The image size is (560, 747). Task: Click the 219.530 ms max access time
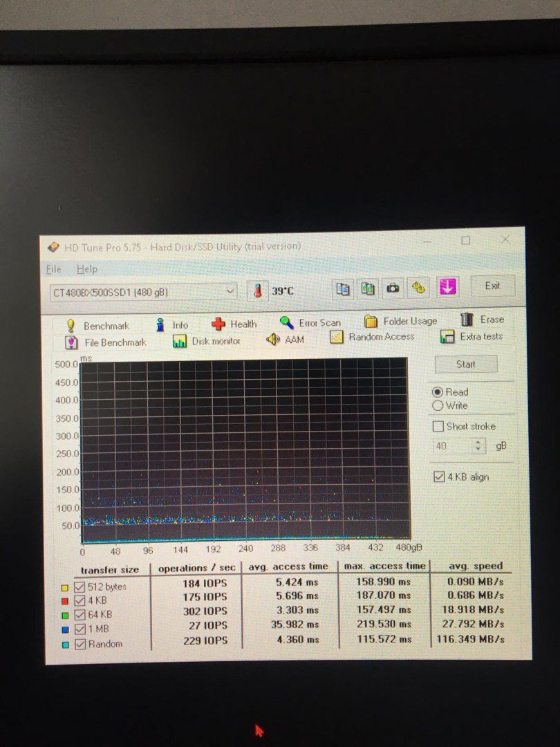click(x=384, y=624)
